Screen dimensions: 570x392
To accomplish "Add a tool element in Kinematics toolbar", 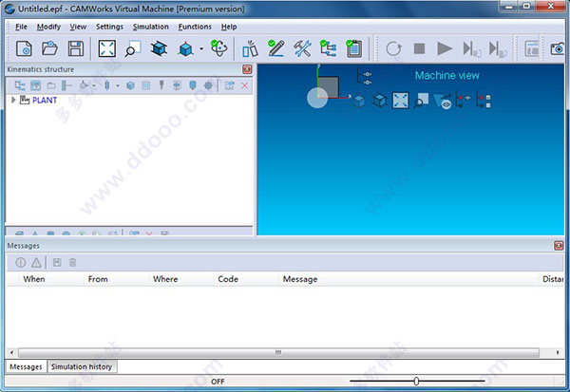I will 161,85.
